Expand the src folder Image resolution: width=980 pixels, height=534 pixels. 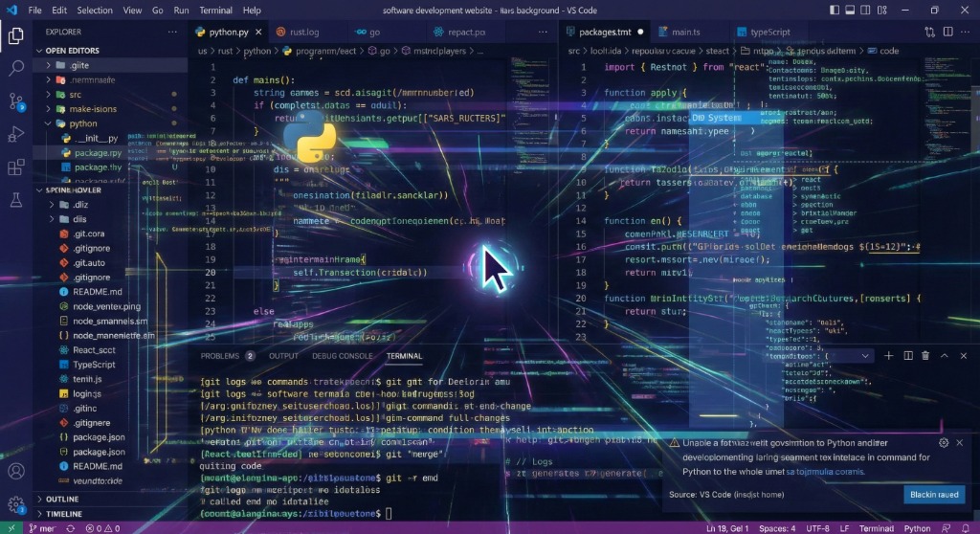[x=48, y=95]
